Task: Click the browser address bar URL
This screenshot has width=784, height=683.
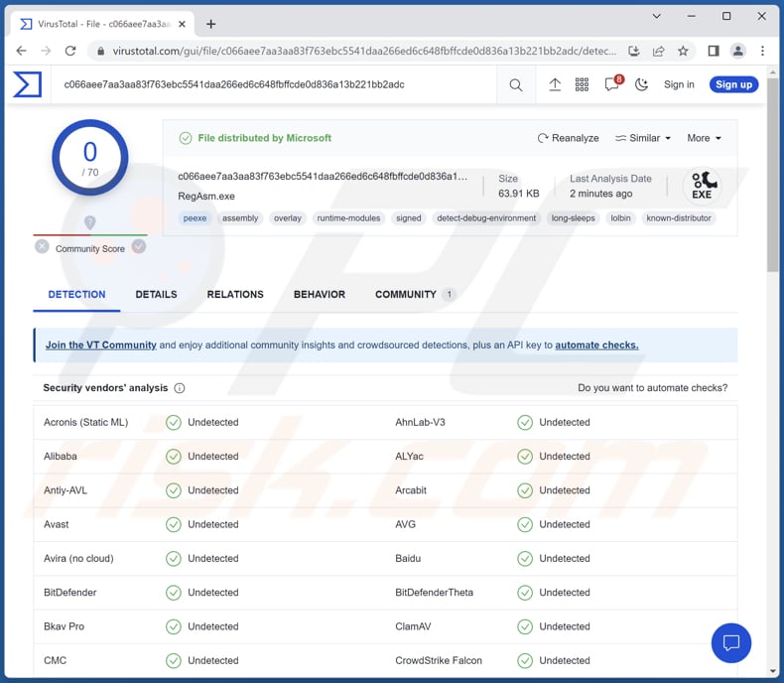Action: [364, 51]
